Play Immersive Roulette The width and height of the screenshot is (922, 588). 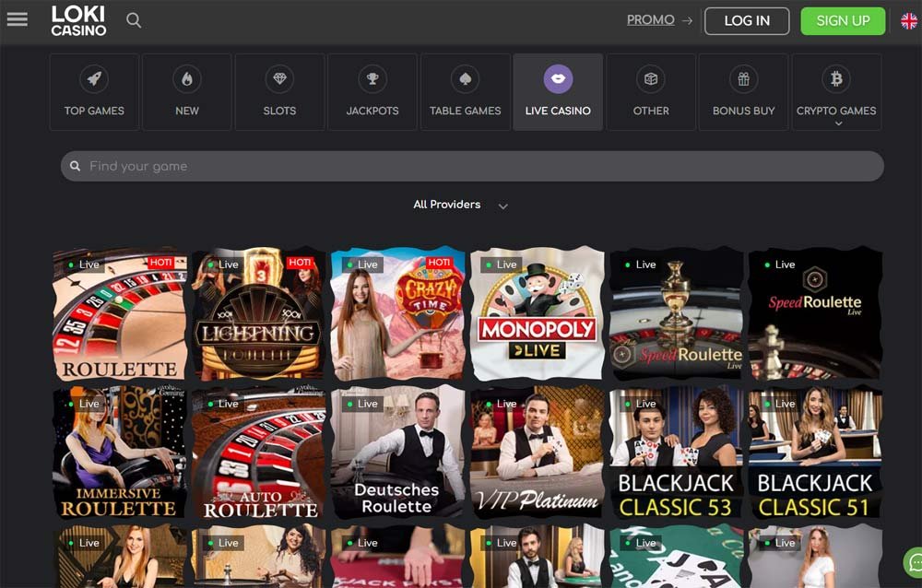pos(120,453)
